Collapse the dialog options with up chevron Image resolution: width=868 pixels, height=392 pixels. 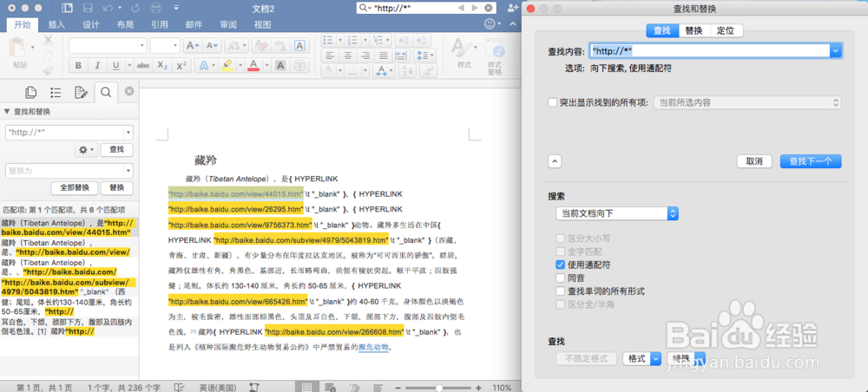pos(555,161)
